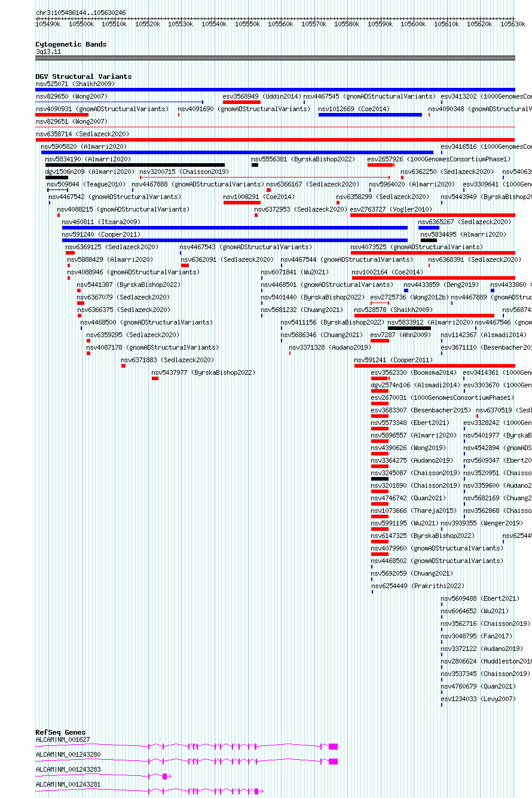Open nsv591240 (Cooper2011) variant
This screenshot has width=532, height=798.
click(x=102, y=234)
